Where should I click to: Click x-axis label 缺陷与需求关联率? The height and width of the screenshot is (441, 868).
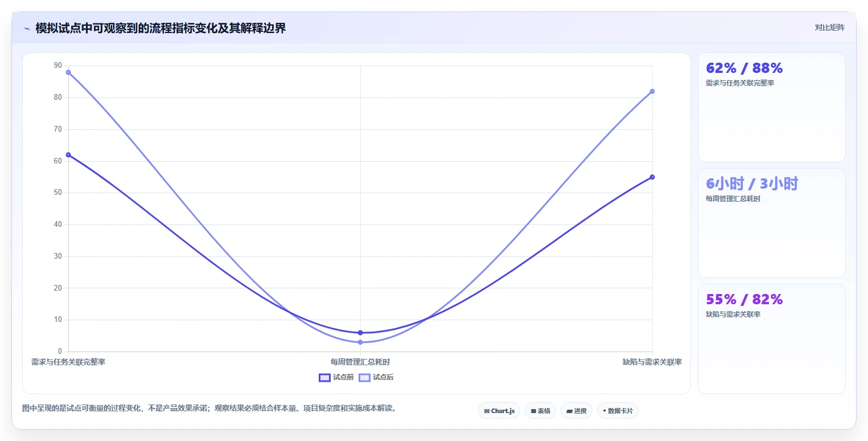[652, 362]
